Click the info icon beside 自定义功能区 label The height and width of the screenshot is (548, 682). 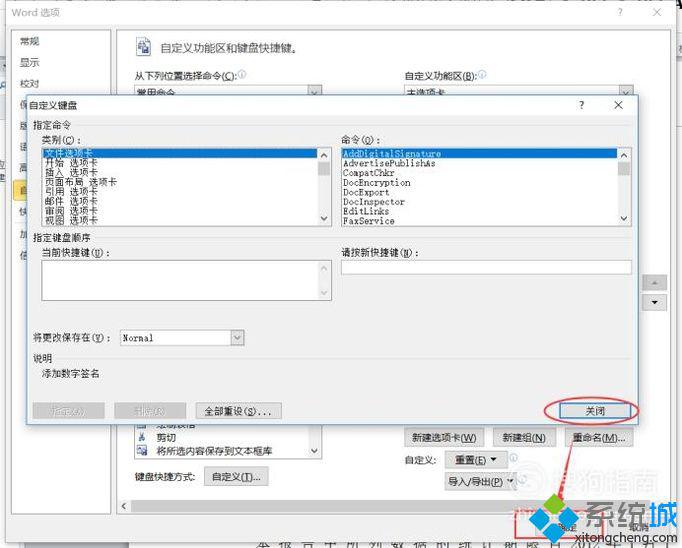[482, 75]
